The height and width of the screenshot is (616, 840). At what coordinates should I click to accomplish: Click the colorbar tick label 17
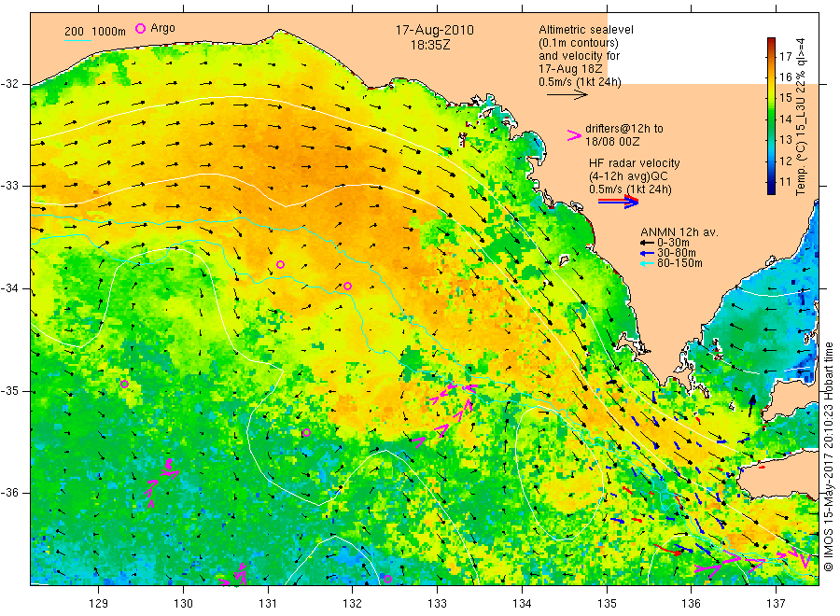coord(785,56)
